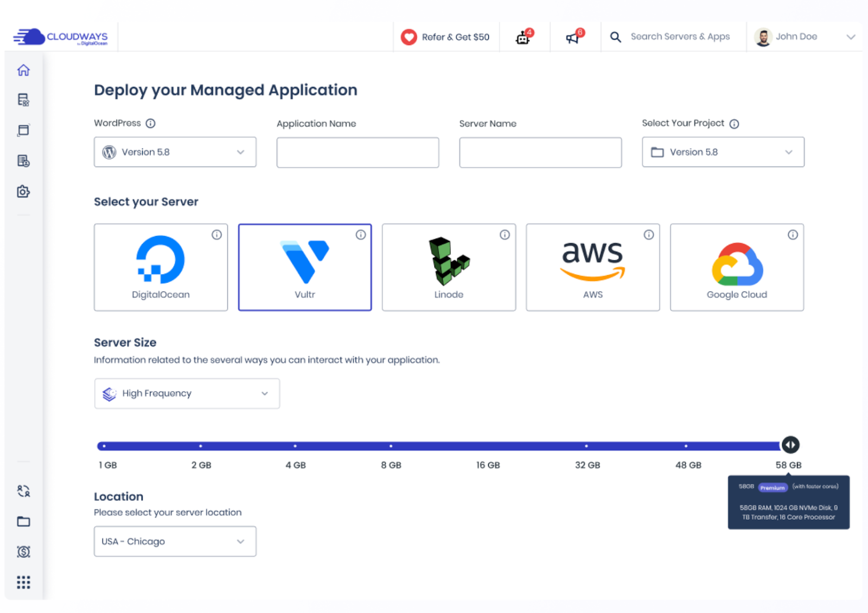This screenshot has height=613, width=868.
Task: Open the apps grid menu at sidebar bottom
Action: [23, 582]
